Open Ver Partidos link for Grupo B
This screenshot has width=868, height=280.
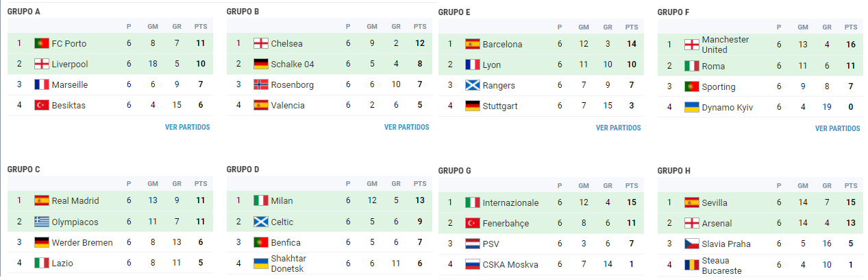[x=407, y=127]
